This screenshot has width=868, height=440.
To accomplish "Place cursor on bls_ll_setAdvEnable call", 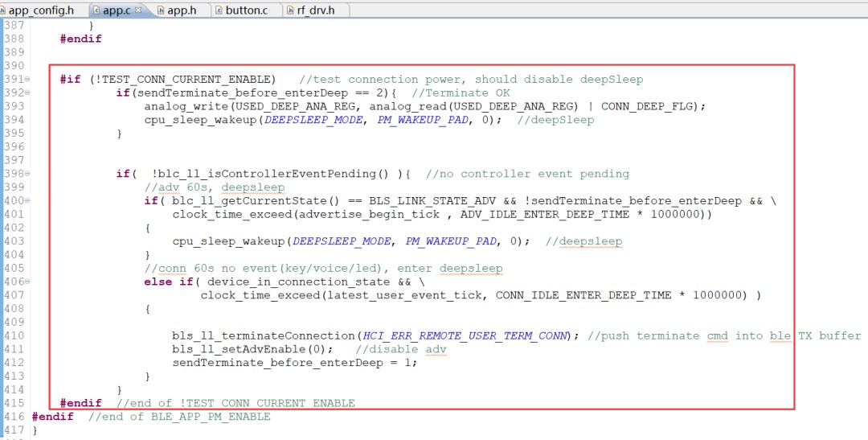I will (241, 349).
